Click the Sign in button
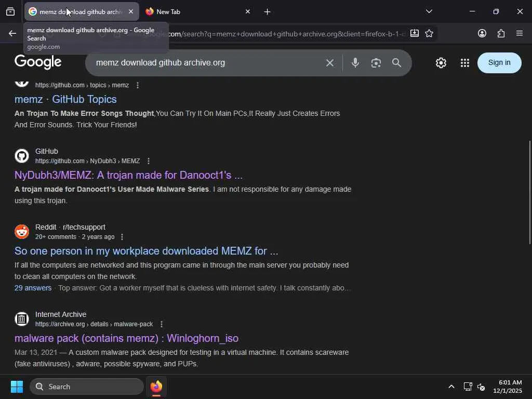Image resolution: width=532 pixels, height=399 pixels. pyautogui.click(x=499, y=63)
